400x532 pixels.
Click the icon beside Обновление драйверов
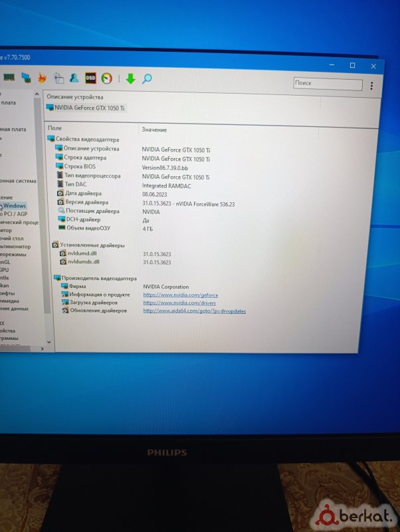(x=65, y=310)
